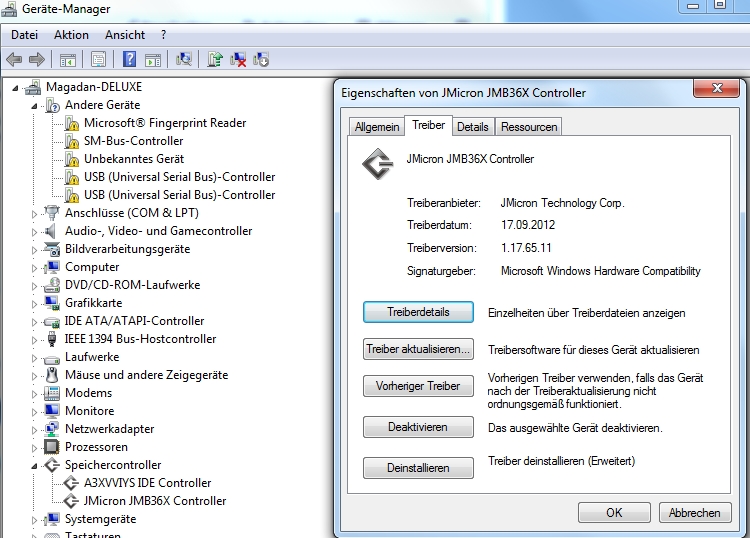The height and width of the screenshot is (538, 750).
Task: Switch to the Allgemein tab
Action: click(377, 127)
